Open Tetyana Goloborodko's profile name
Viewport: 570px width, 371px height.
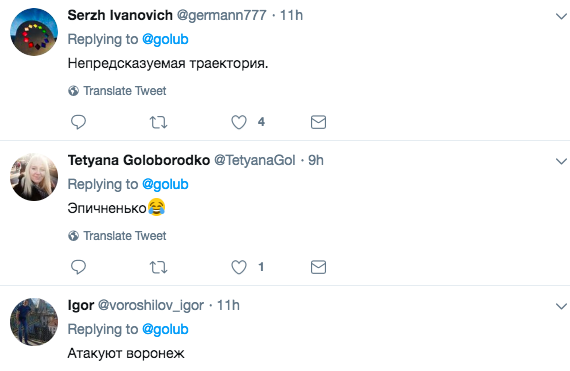139,160
